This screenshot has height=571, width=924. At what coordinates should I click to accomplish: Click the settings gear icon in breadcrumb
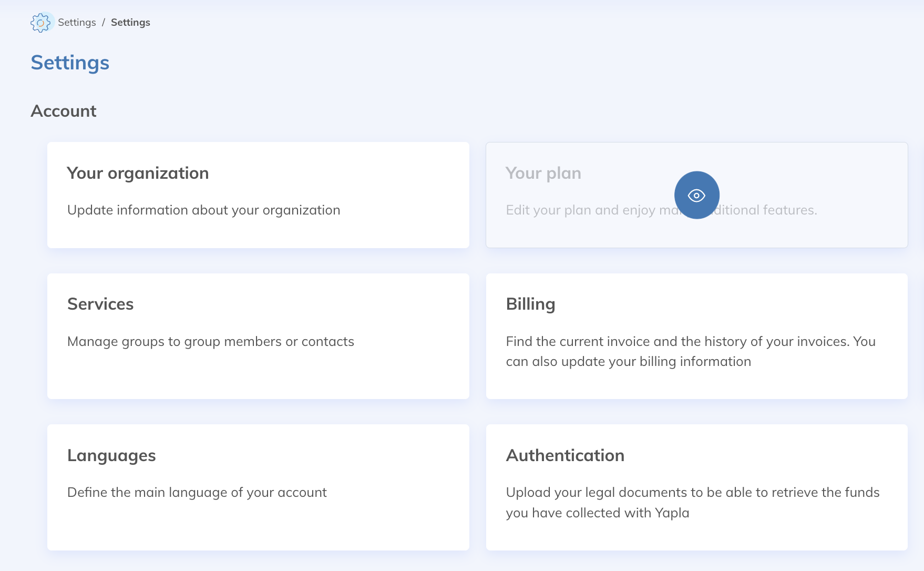click(40, 23)
